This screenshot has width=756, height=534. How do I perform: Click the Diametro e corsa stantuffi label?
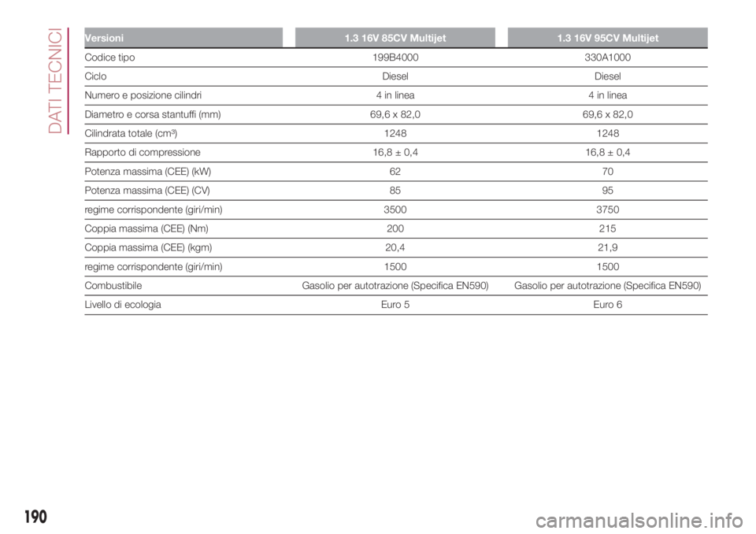[153, 114]
